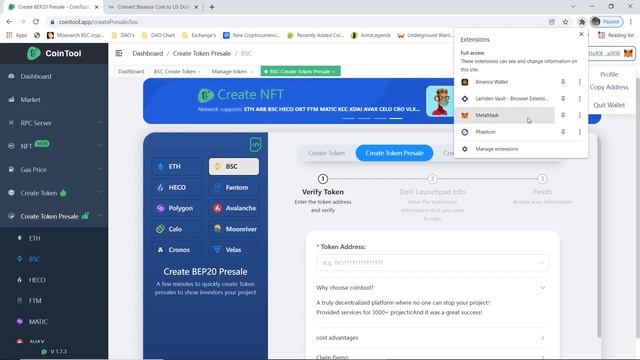Click Copy Address menu item
This screenshot has width=640, height=360.
pyautogui.click(x=609, y=87)
